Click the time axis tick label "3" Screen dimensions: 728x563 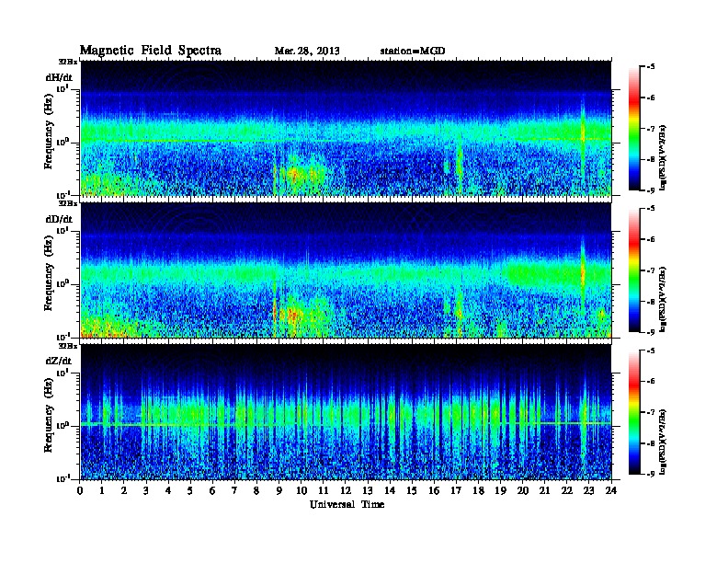(x=147, y=491)
